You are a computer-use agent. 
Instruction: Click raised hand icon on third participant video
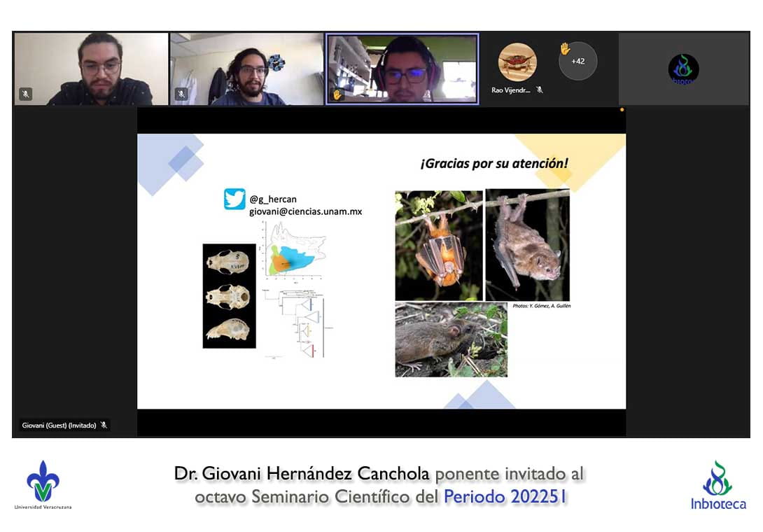pos(337,94)
